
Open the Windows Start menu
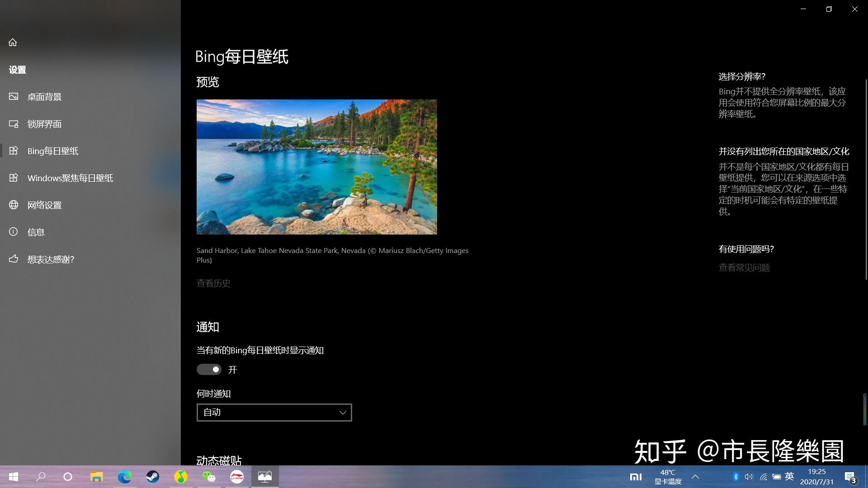click(13, 477)
